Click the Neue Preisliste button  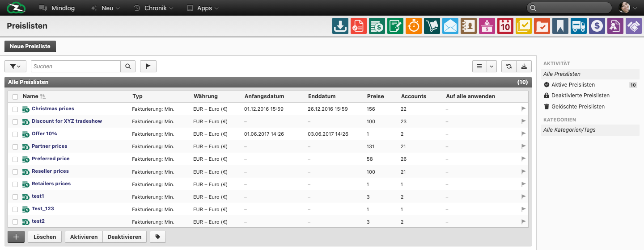point(30,46)
